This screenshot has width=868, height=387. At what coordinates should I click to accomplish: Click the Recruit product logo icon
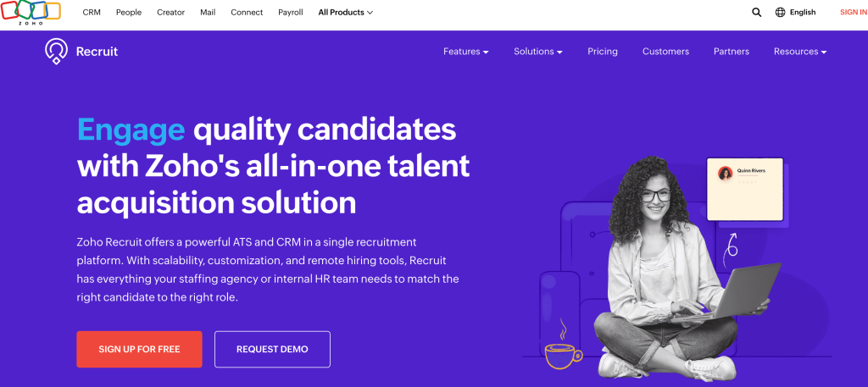[x=56, y=52]
